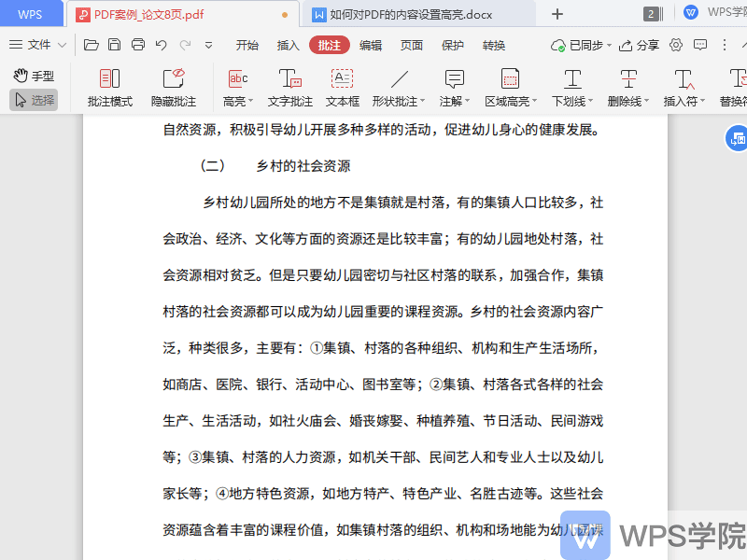Viewport: 747px width, 560px height.
Task: Open the settings gear icon
Action: (x=675, y=45)
